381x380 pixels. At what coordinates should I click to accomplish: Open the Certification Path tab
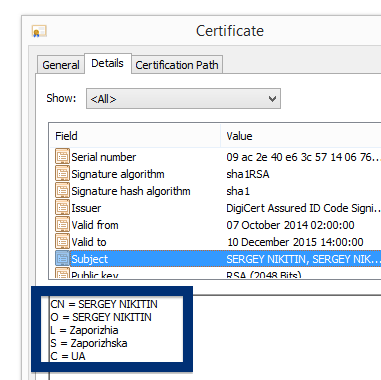coord(177,65)
